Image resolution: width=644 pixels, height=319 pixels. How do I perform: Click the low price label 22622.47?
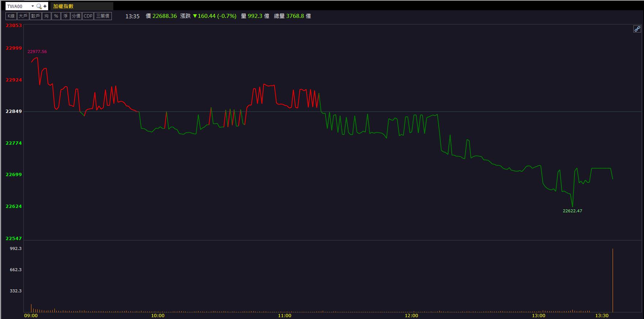pyautogui.click(x=572, y=211)
